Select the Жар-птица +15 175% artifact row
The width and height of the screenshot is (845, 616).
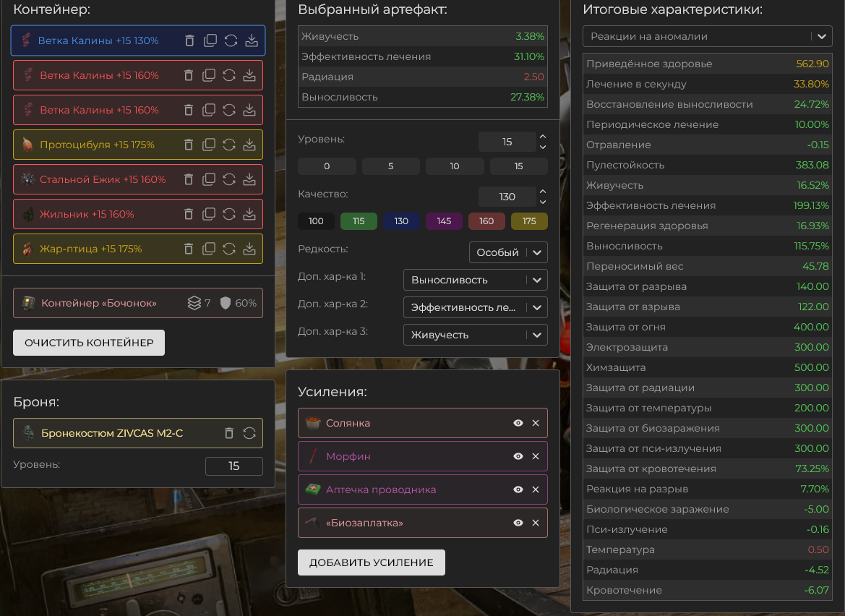(x=91, y=249)
